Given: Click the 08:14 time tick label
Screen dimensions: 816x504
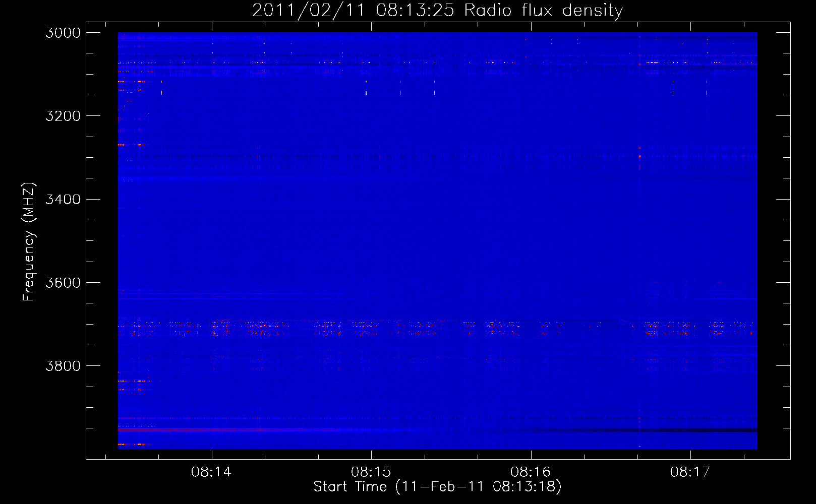Looking at the screenshot, I should (x=211, y=472).
